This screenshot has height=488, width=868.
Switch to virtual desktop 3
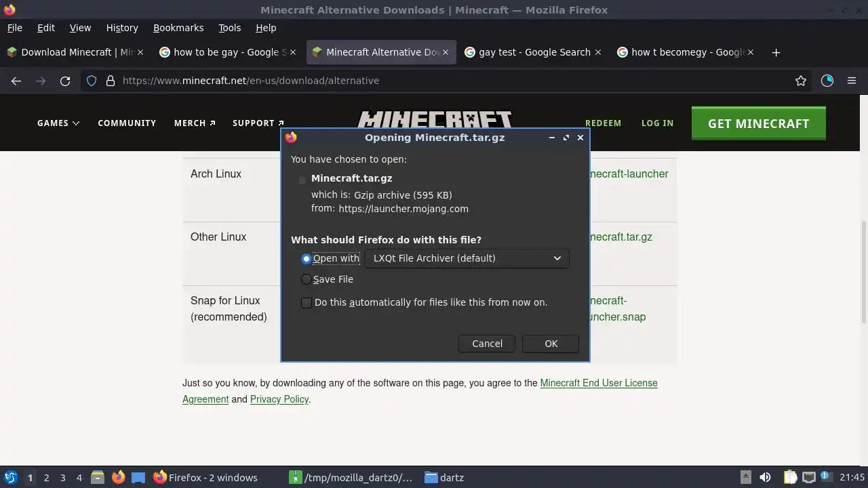[x=62, y=478]
